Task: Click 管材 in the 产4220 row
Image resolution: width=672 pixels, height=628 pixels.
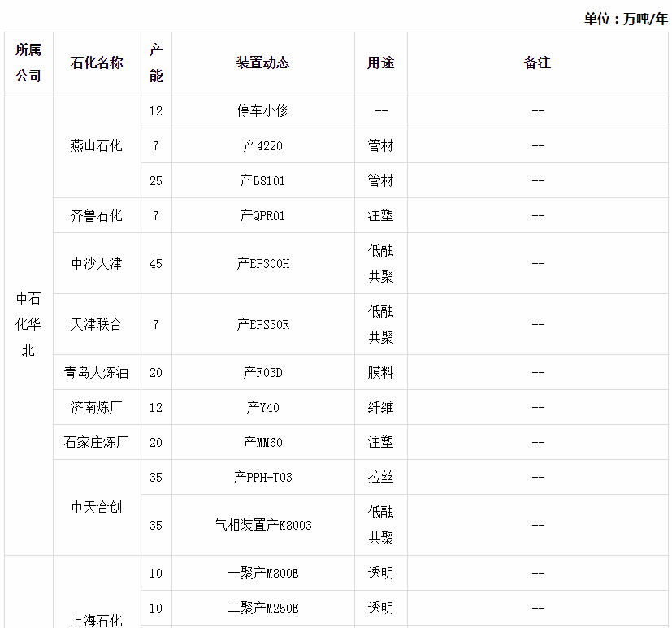Action: tap(380, 145)
